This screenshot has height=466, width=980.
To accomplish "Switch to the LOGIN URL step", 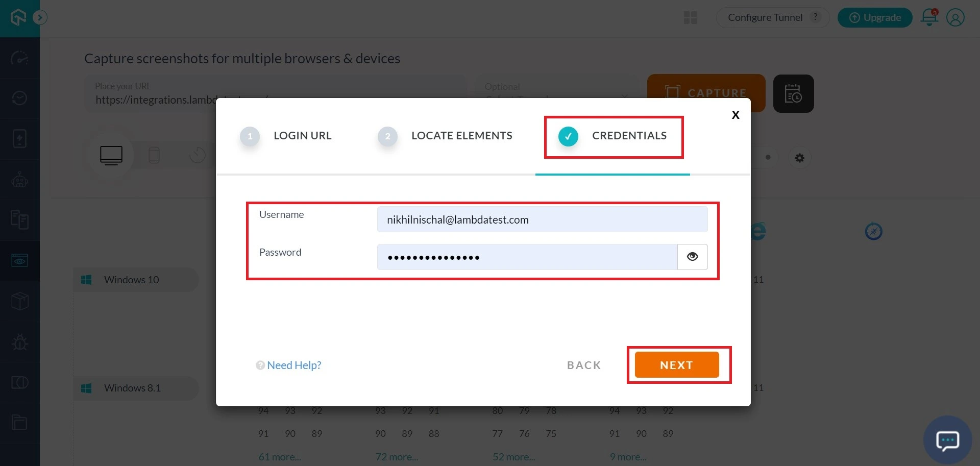I will click(302, 136).
